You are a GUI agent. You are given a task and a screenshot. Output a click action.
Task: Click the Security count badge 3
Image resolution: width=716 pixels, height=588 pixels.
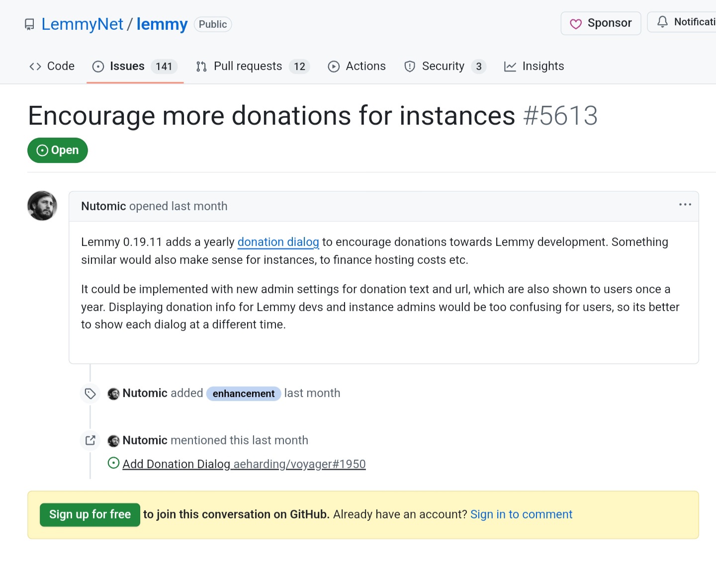(479, 67)
